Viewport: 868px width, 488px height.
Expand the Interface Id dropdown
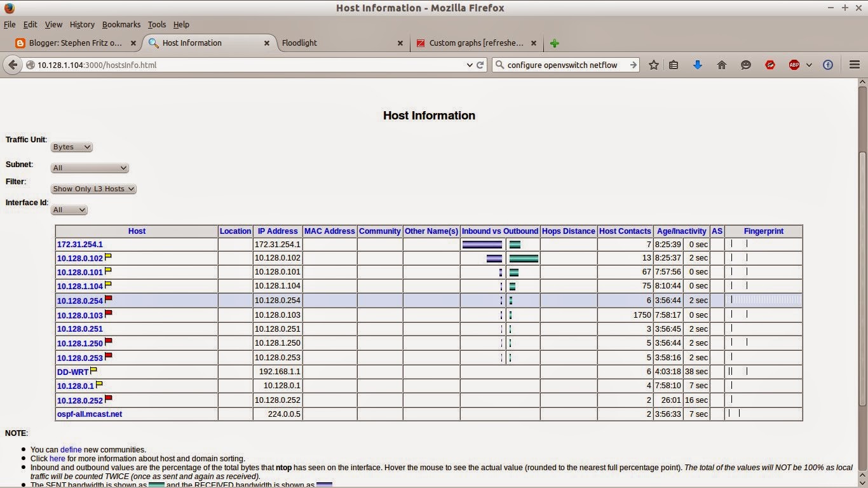click(68, 210)
